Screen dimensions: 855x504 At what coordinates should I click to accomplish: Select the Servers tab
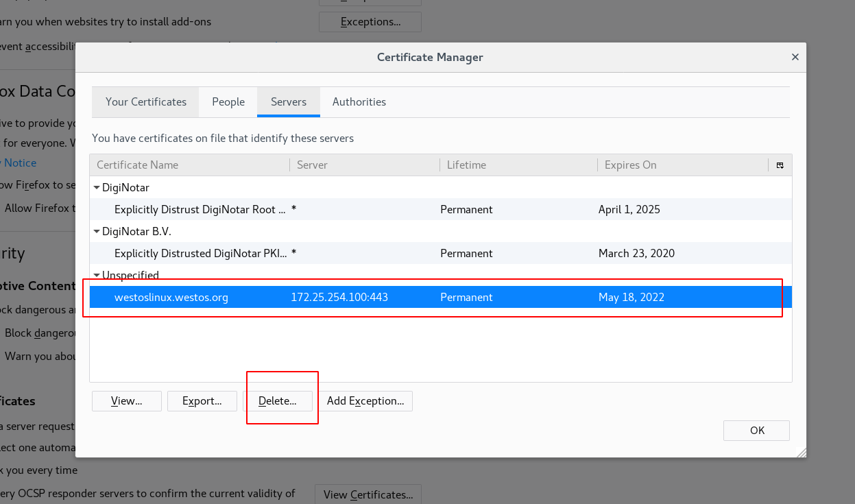[289, 102]
